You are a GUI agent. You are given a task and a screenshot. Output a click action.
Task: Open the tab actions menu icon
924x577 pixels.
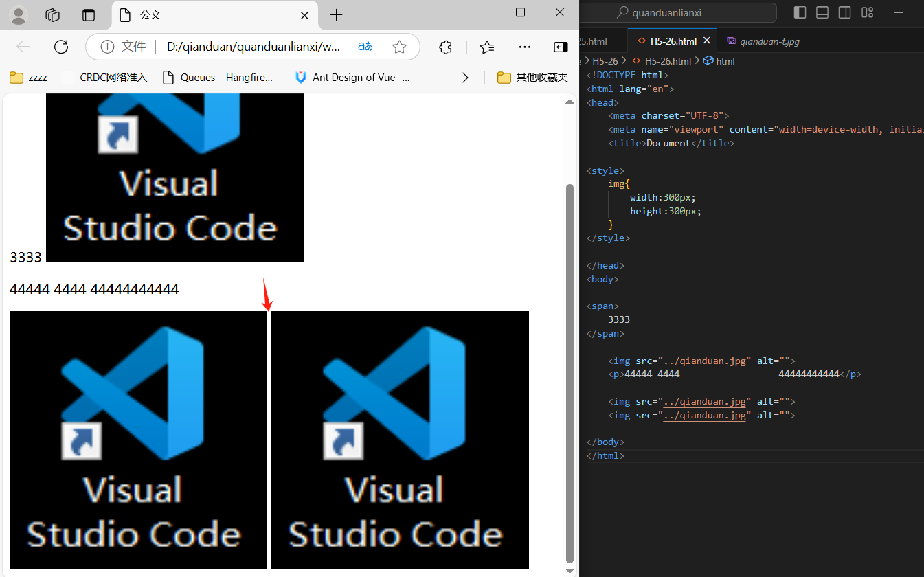point(89,14)
